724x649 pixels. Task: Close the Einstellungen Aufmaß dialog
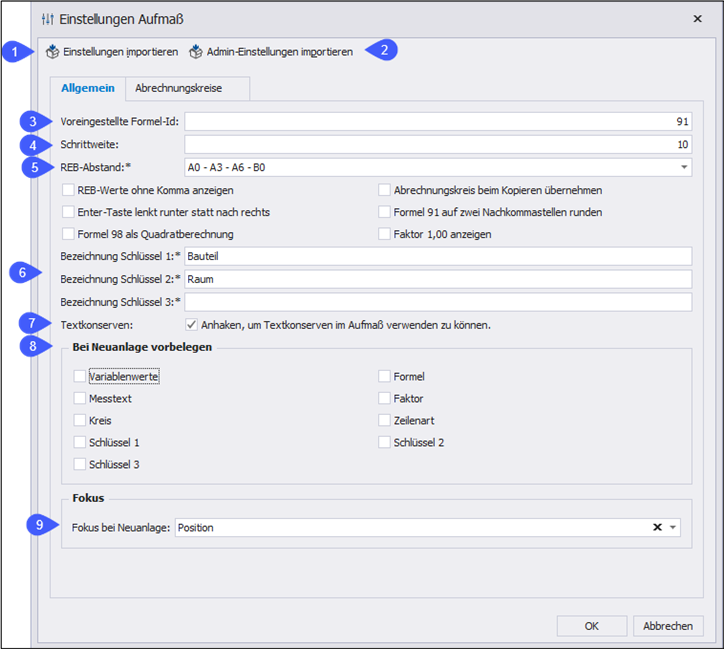point(697,19)
